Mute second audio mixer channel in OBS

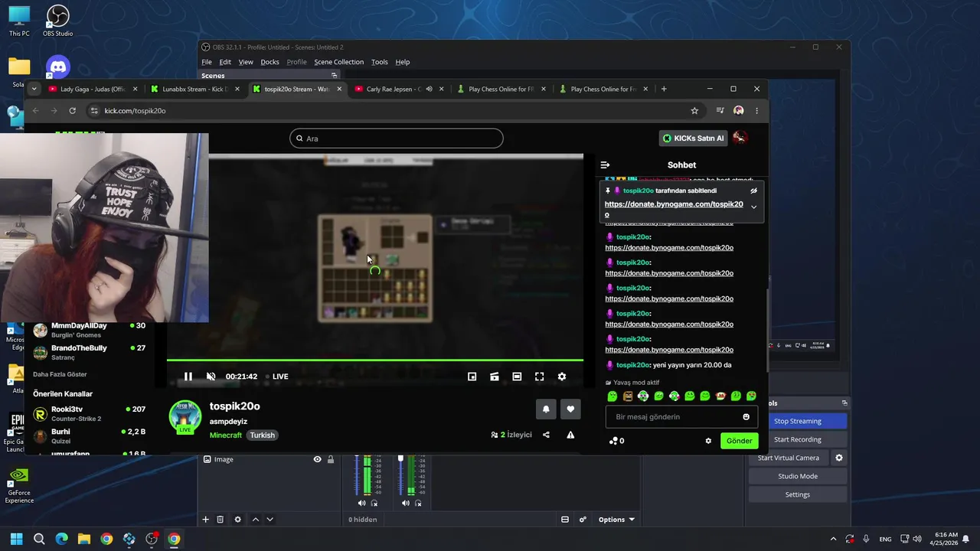coord(405,503)
